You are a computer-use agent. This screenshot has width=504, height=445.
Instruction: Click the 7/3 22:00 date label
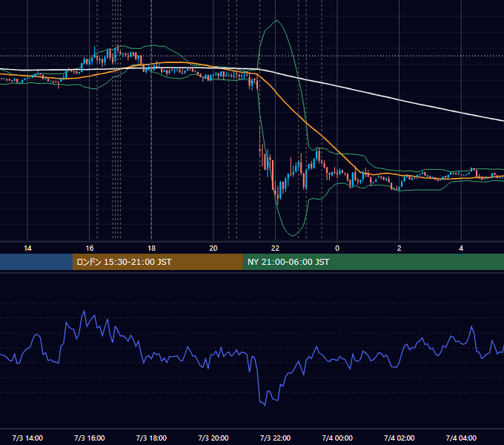click(x=275, y=438)
